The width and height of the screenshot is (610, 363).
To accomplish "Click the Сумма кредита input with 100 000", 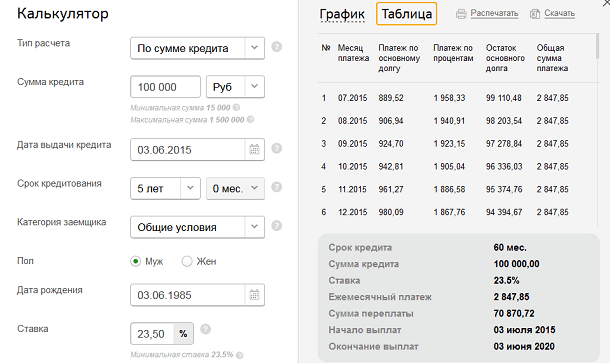I will pos(165,87).
